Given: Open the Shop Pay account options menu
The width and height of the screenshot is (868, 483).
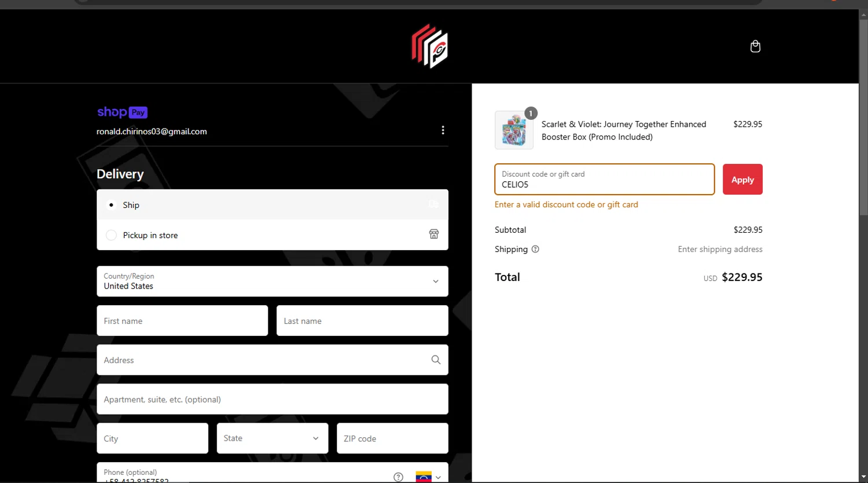Looking at the screenshot, I should pos(443,130).
